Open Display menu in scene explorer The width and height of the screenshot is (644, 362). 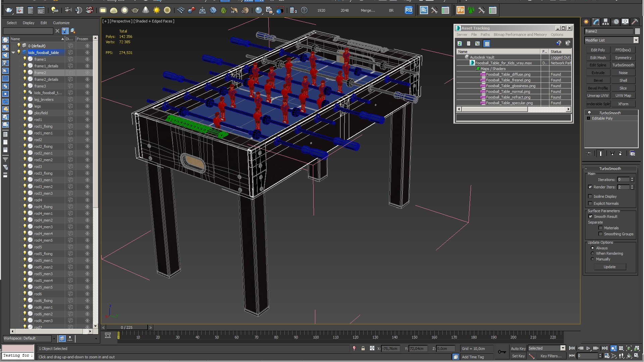29,23
